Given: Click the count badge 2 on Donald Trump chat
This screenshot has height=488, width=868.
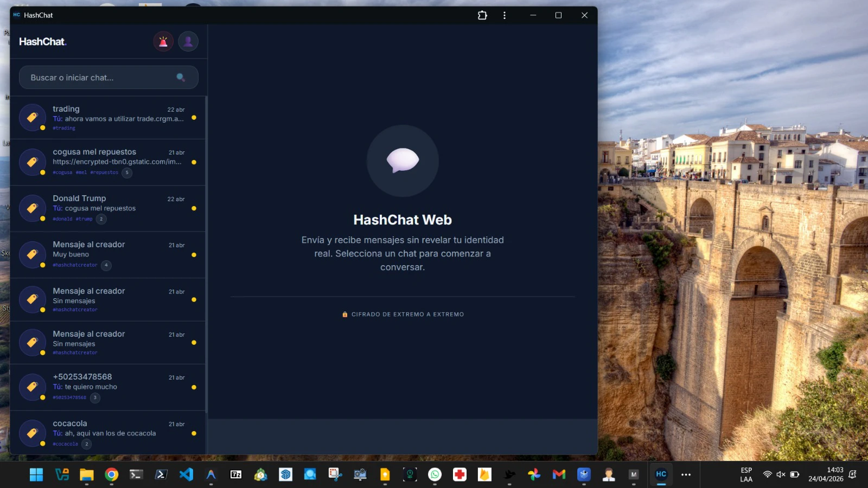Looking at the screenshot, I should point(101,219).
